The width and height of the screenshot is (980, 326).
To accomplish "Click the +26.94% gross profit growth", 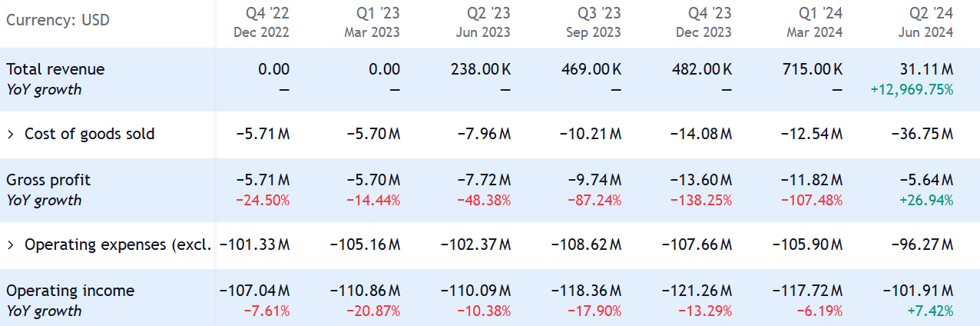I will tap(925, 201).
